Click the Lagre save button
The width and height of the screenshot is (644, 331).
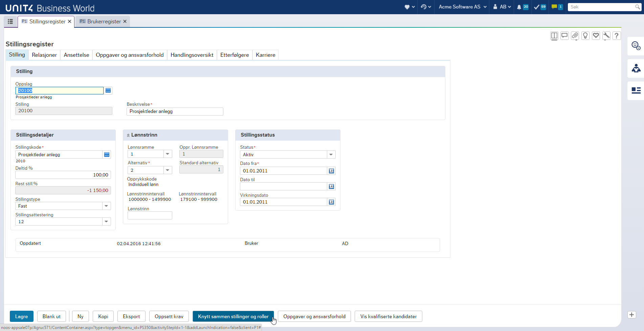(22, 316)
